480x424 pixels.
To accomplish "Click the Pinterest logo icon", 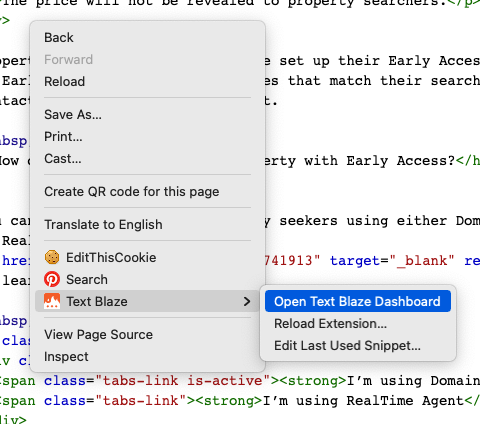I will 52,279.
